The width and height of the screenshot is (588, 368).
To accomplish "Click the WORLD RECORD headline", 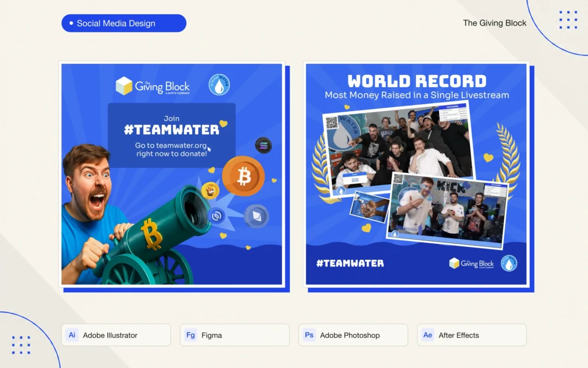I will pos(416,81).
